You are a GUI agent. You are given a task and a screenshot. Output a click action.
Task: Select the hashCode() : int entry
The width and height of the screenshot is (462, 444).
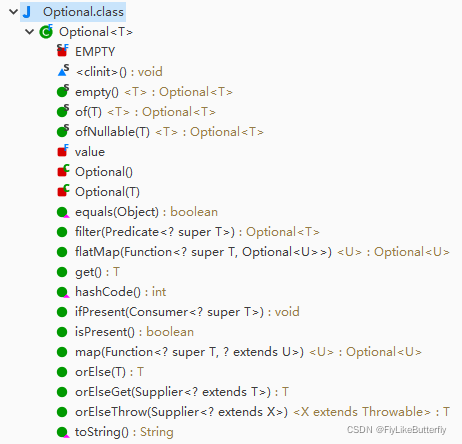[120, 292]
